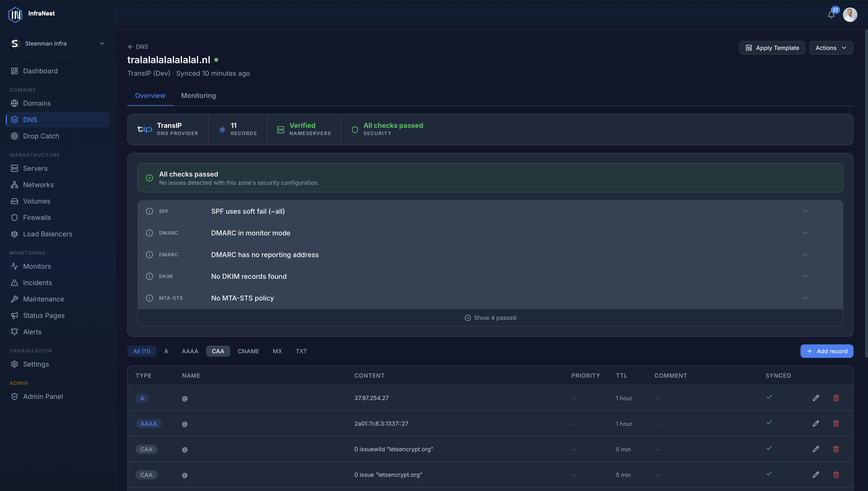Filter records by TXT type
The width and height of the screenshot is (868, 491).
301,351
